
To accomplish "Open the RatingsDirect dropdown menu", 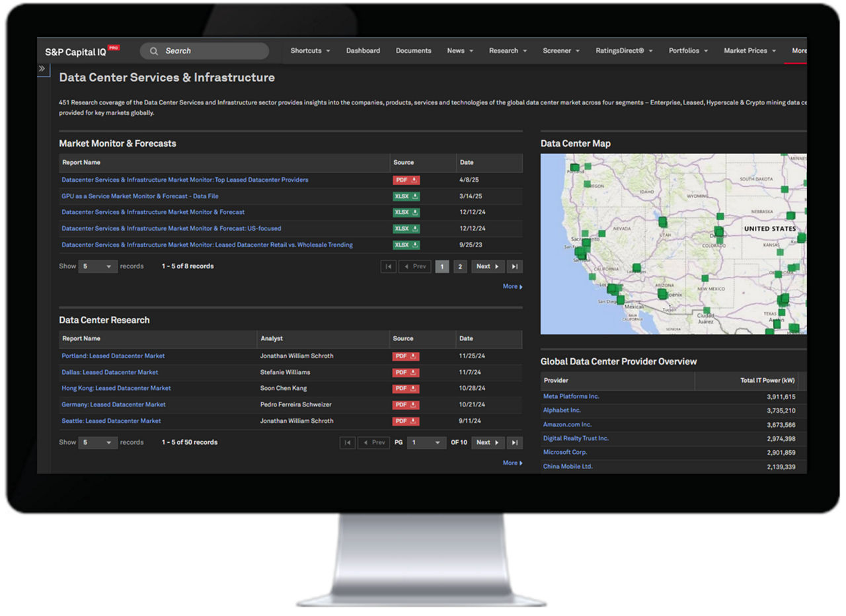I will 624,51.
